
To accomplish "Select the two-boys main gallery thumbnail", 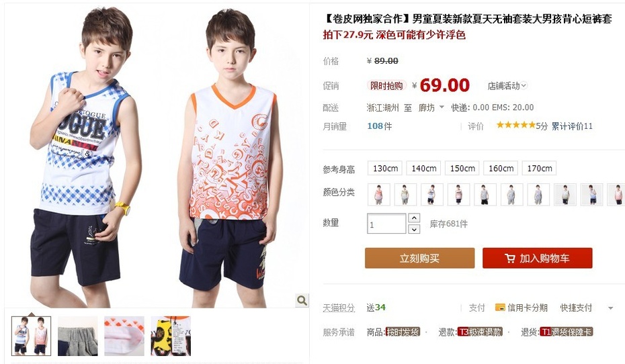I will [x=32, y=336].
